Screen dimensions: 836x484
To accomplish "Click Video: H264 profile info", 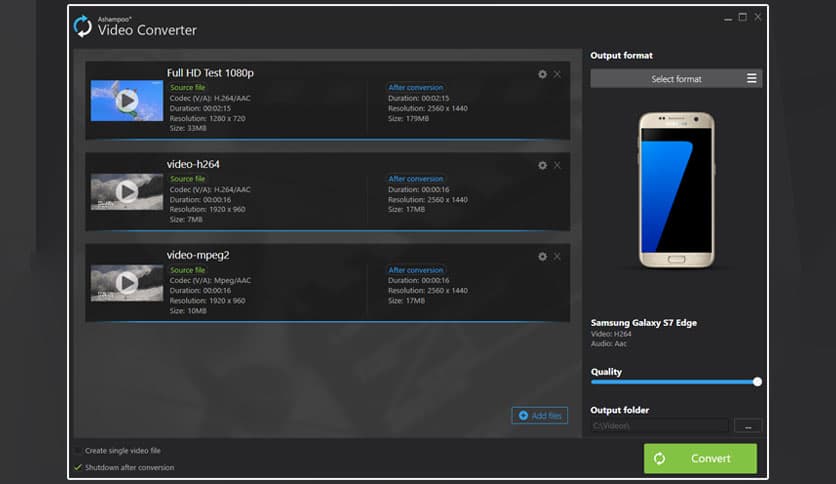I will [611, 334].
